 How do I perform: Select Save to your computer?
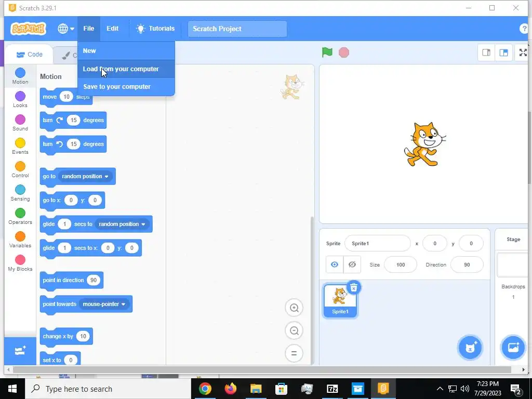[x=126, y=87]
